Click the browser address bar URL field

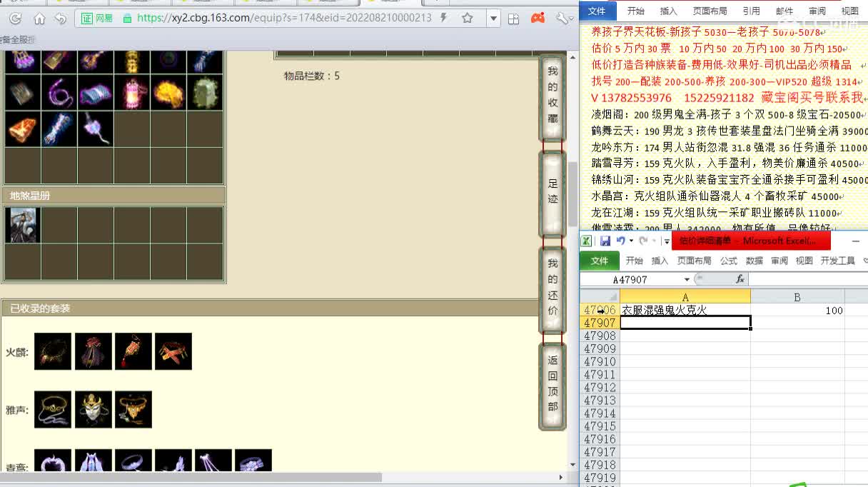coord(284,18)
